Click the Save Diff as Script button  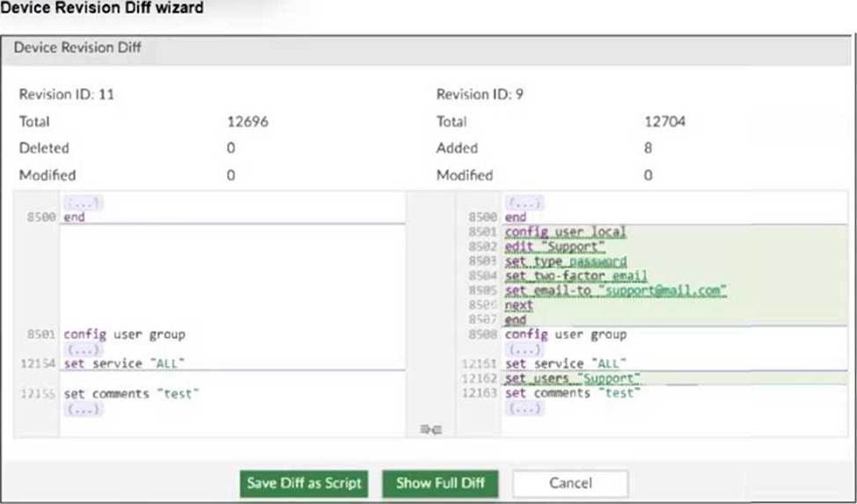(304, 483)
